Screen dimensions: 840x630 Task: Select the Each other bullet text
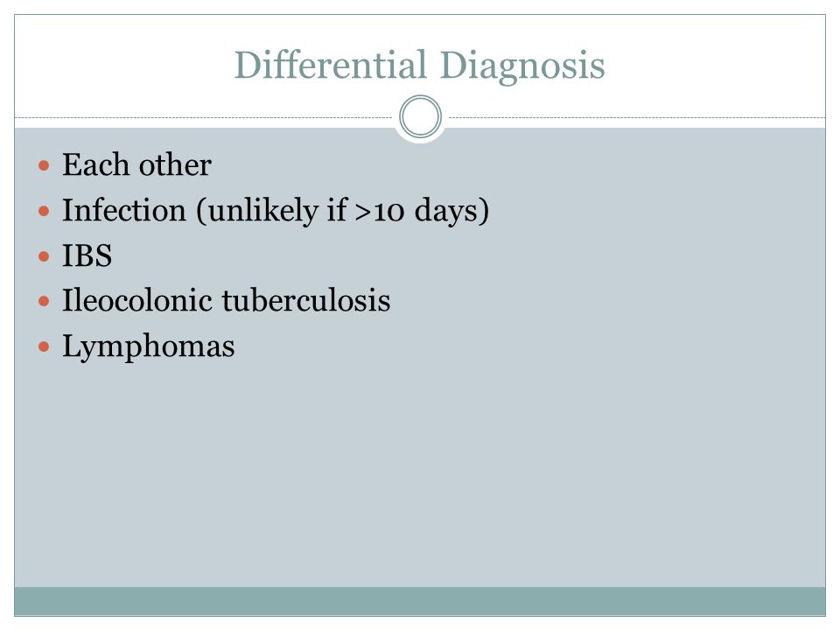click(136, 164)
